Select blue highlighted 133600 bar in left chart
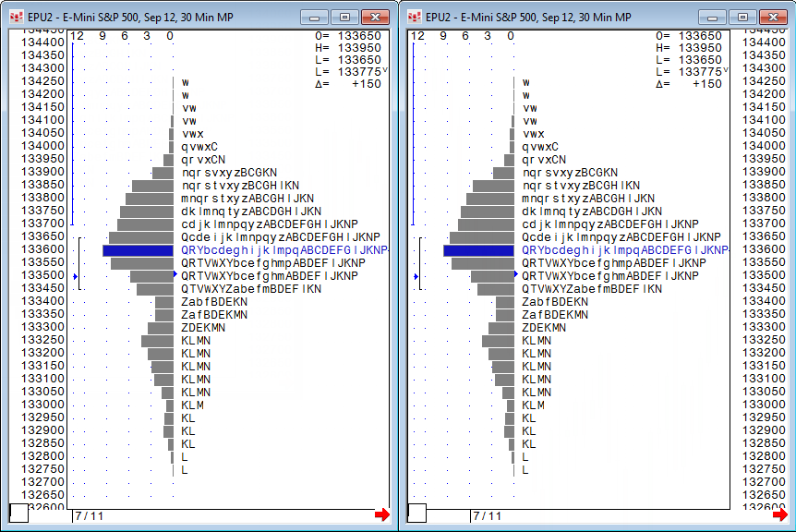This screenshot has width=796, height=532. point(139,250)
